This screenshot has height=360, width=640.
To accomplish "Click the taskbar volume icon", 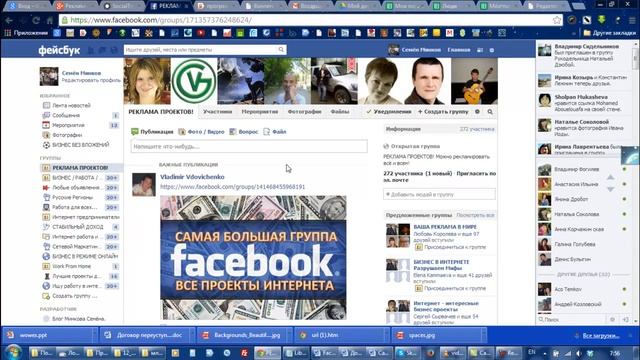I will tap(579, 353).
